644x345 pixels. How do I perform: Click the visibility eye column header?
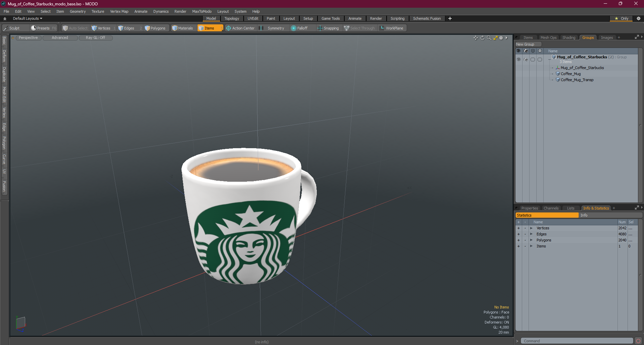coord(518,51)
